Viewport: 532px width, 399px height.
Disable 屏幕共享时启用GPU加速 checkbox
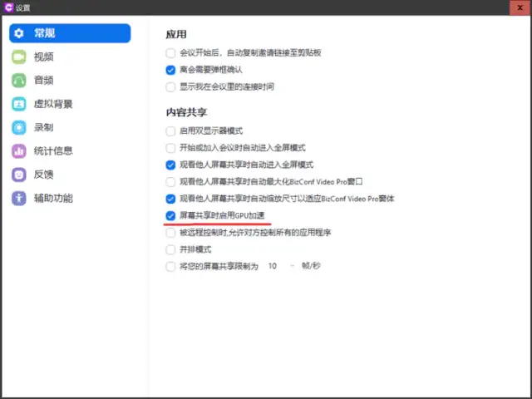point(171,216)
